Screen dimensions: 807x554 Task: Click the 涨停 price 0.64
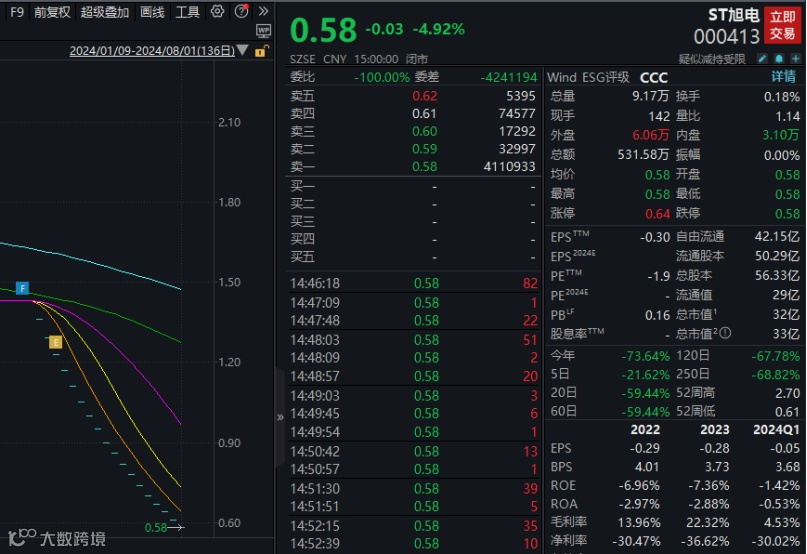pyautogui.click(x=657, y=213)
